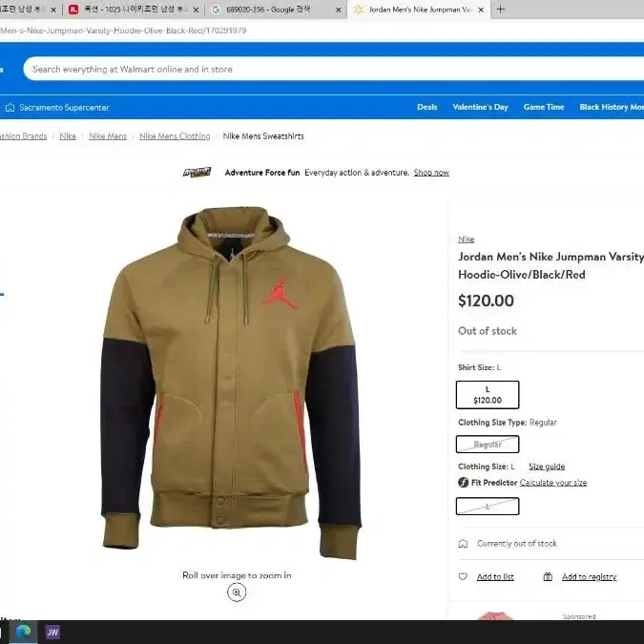Screen dimensions: 644x644
Task: Open the Nike brand link above title
Action: click(x=467, y=239)
